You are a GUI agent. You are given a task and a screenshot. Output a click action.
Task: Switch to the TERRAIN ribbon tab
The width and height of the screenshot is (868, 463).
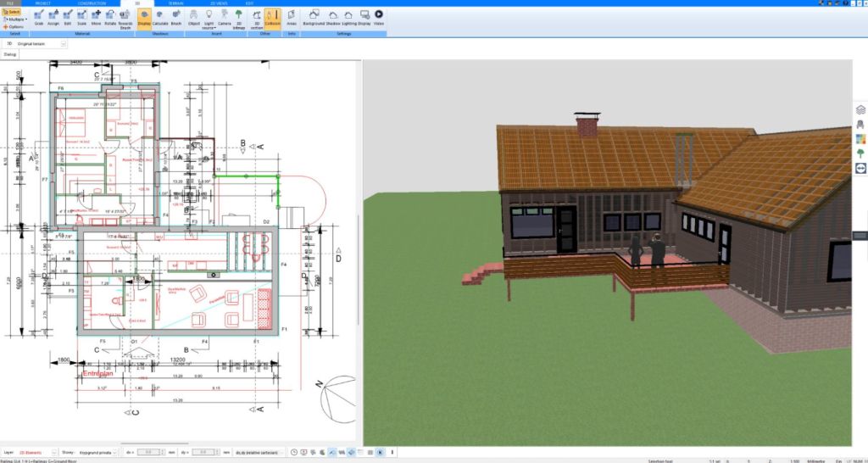point(176,3)
